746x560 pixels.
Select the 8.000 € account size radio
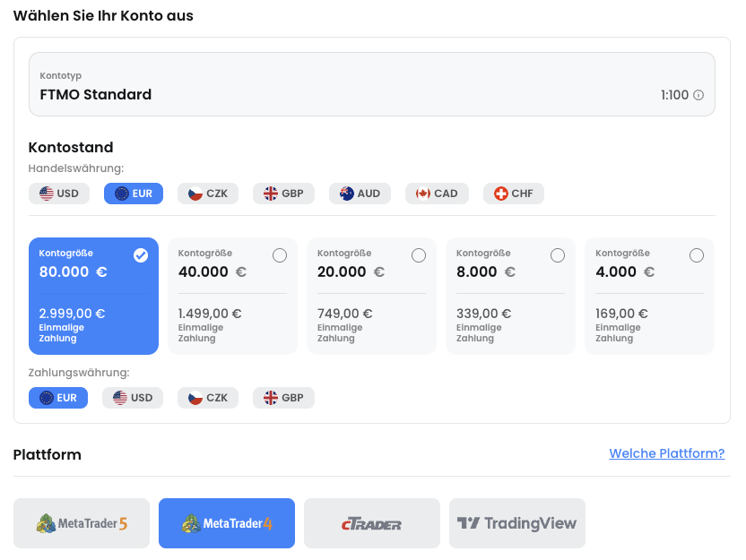point(558,255)
